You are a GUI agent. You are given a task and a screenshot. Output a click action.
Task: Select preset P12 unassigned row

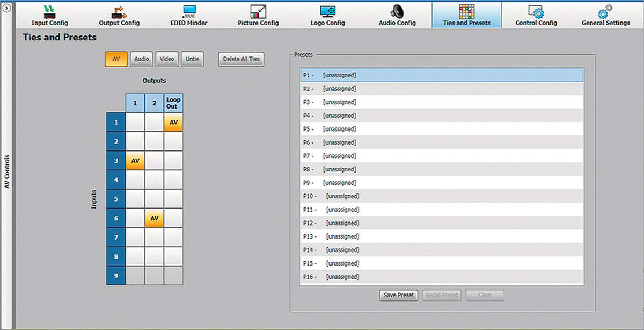click(442, 223)
